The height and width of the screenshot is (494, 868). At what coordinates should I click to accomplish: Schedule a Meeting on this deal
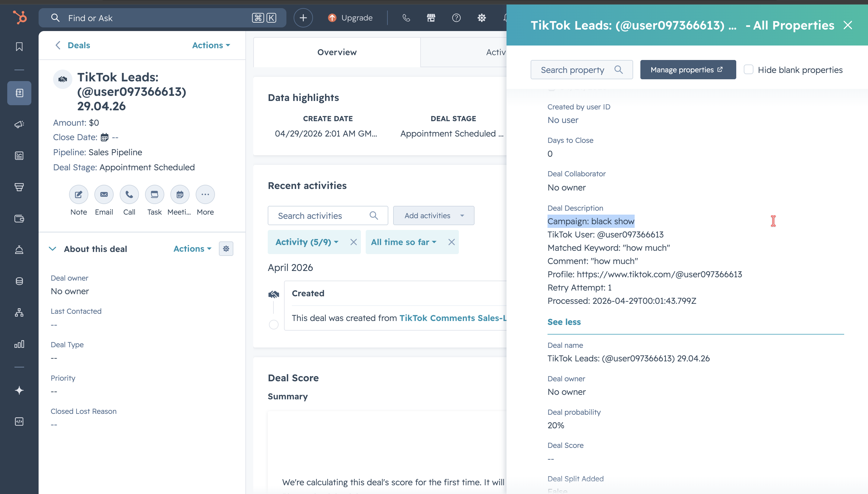point(180,194)
